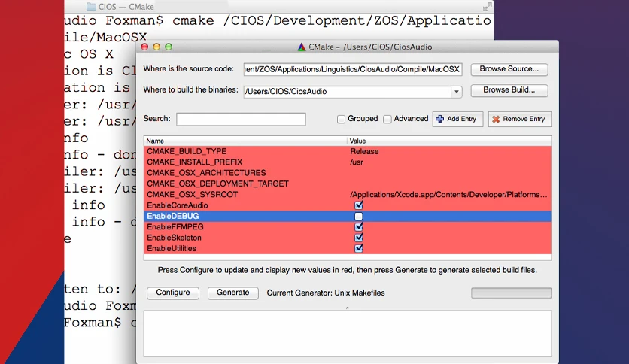Close the CMake window with red button
Viewport: 629px width, 364px height.
144,47
